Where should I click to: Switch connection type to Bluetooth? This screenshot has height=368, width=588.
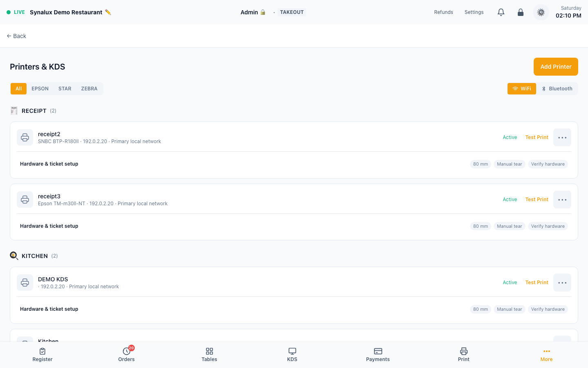[557, 89]
